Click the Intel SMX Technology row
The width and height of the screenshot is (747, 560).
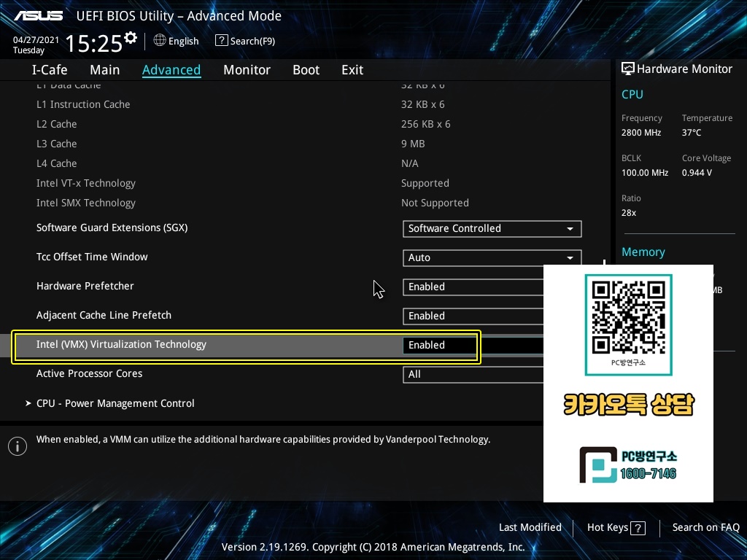[x=86, y=203]
